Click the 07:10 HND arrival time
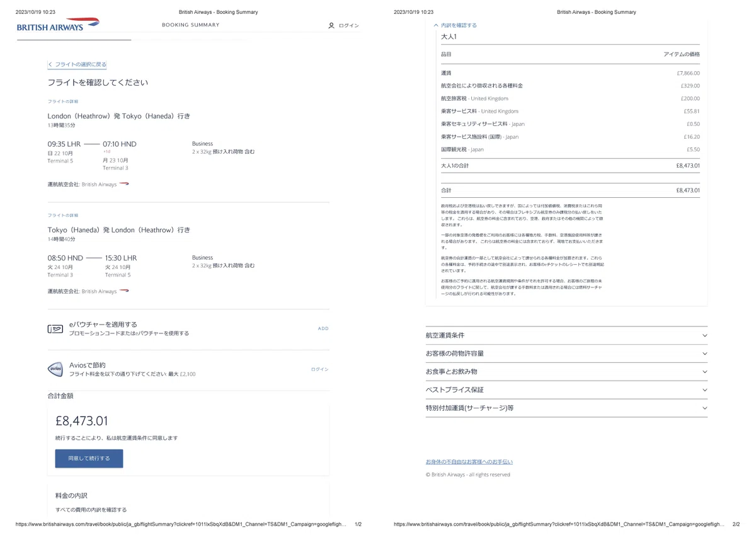The image size is (756, 535). 120,144
